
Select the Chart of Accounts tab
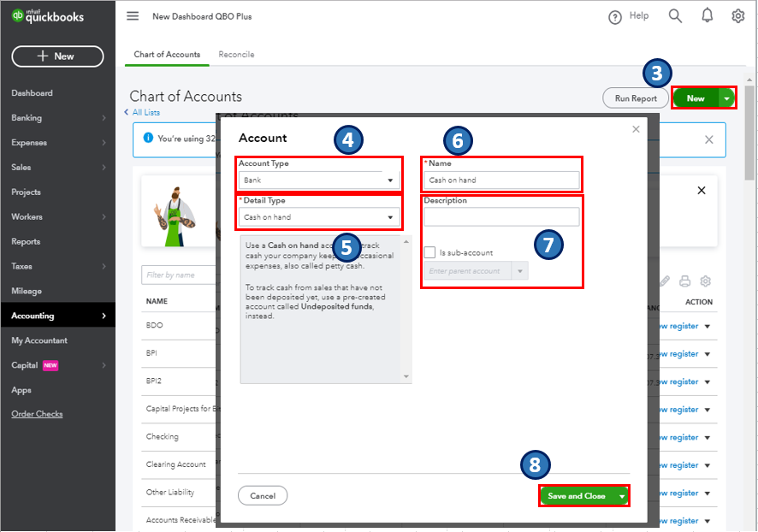[x=167, y=55]
